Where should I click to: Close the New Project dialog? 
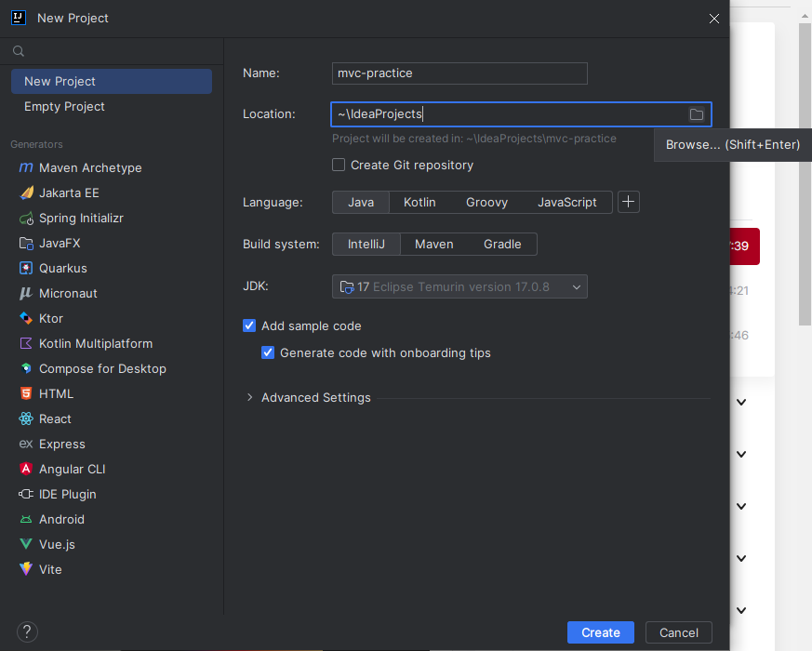point(714,19)
